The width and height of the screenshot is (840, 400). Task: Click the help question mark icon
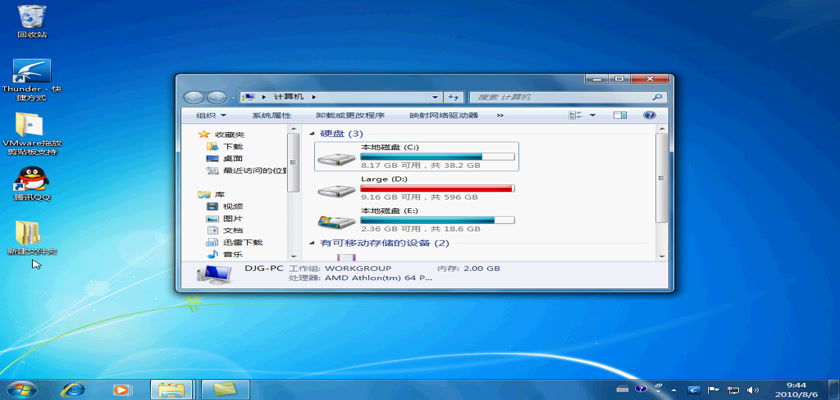coord(649,115)
